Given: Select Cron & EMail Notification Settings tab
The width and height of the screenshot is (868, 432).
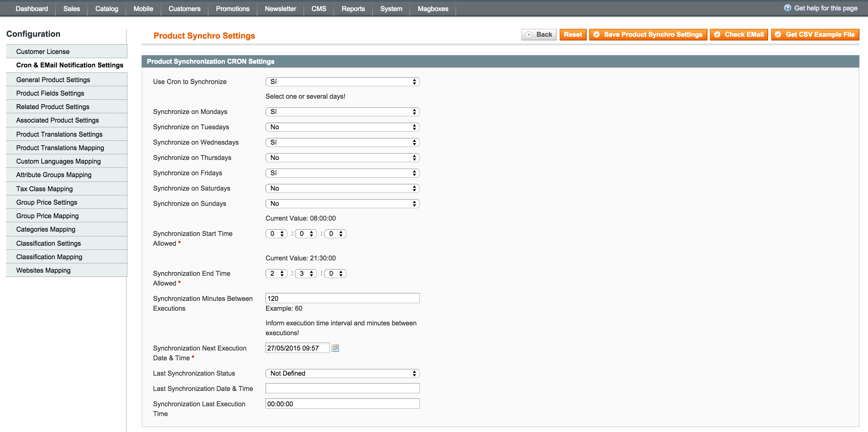Looking at the screenshot, I should tap(67, 65).
